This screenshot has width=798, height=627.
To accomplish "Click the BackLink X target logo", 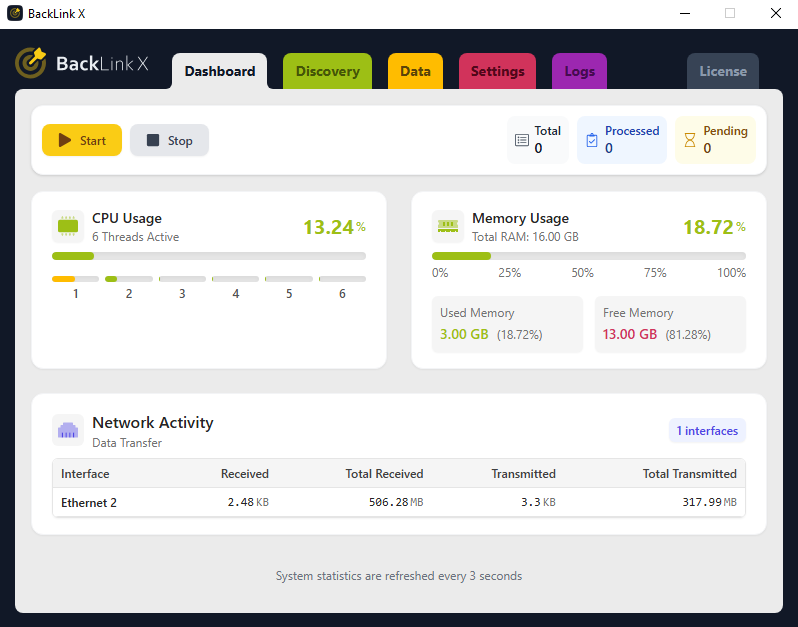I will tap(31, 63).
